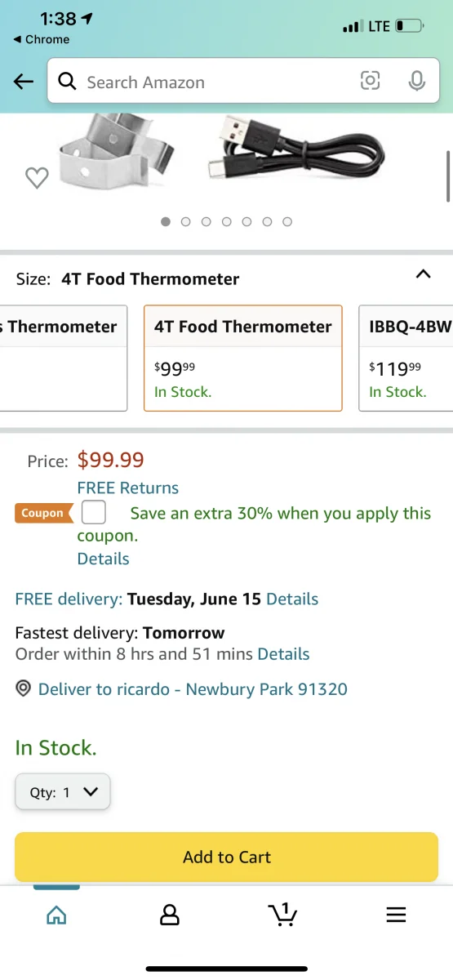
Task: Select the 4T Food Thermometer option
Action: [243, 358]
